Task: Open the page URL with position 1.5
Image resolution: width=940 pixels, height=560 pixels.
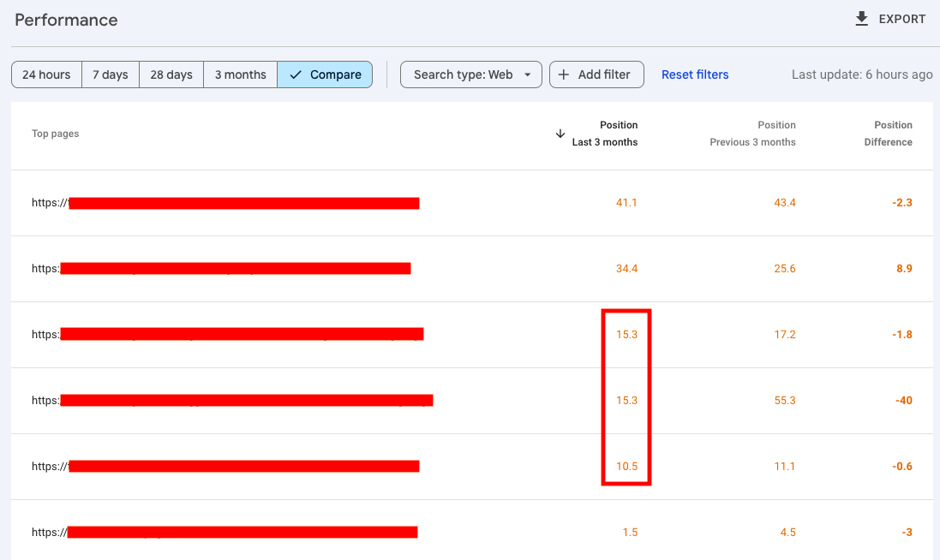Action: (225, 533)
